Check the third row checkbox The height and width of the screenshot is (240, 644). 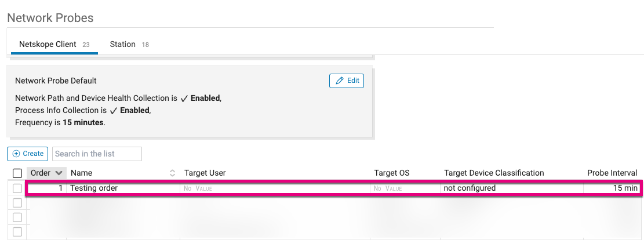[17, 217]
